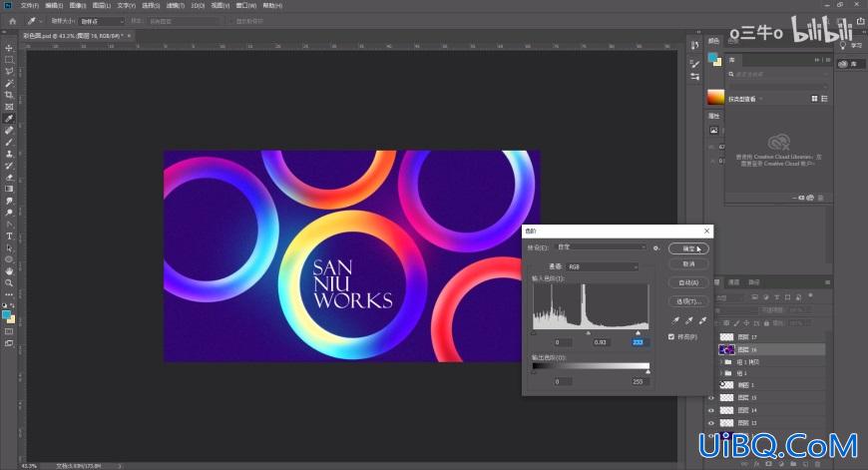Select the Eyedropper tool in left toolbar
Image resolution: width=868 pixels, height=470 pixels.
click(x=9, y=119)
